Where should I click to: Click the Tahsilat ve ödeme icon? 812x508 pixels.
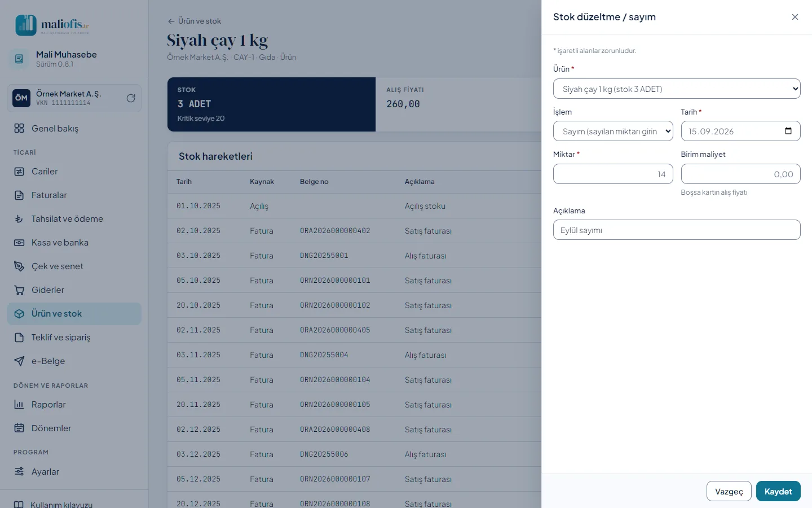[x=19, y=219]
